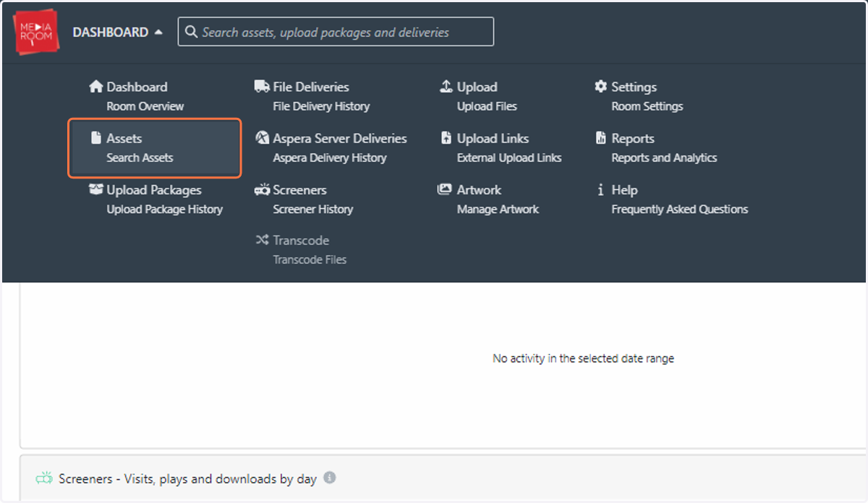
Task: Open Upload Links menu item
Action: pos(493,138)
